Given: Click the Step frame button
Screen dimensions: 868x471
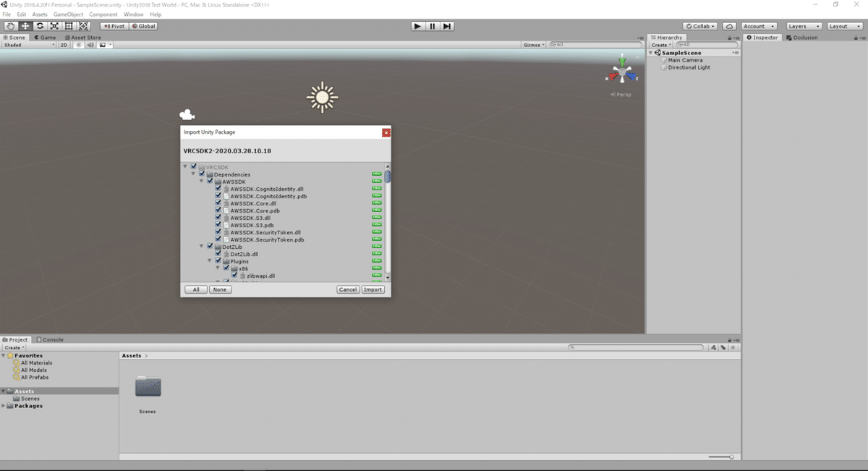Looking at the screenshot, I should (x=447, y=26).
